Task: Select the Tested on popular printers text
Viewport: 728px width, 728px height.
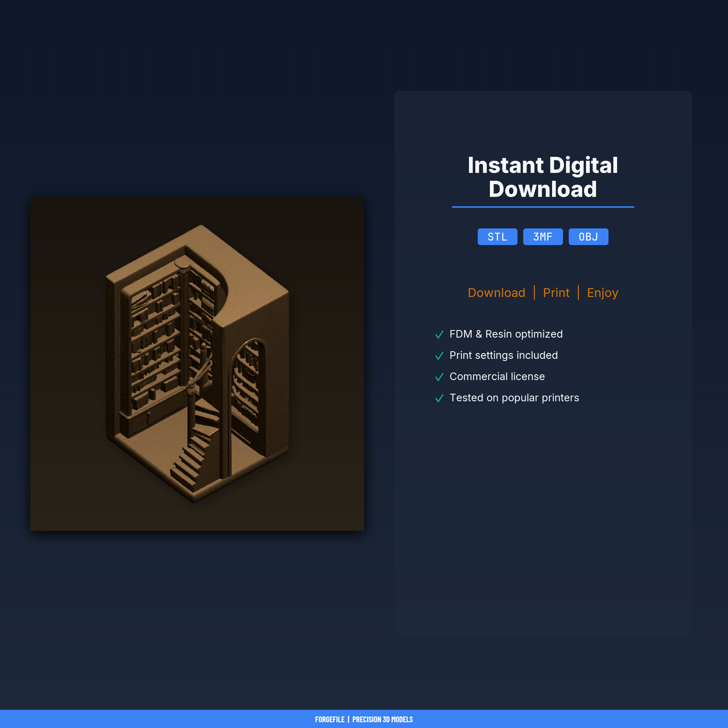Action: (514, 398)
